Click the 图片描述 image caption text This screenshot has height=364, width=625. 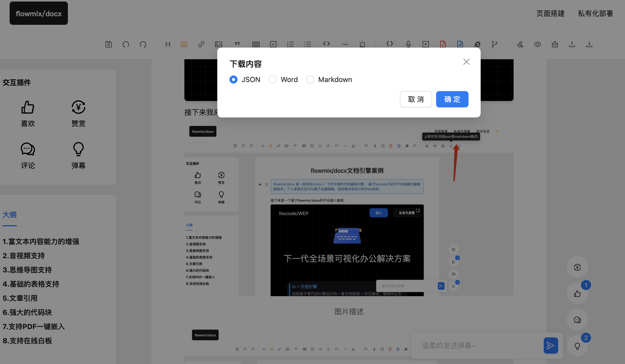click(x=349, y=312)
